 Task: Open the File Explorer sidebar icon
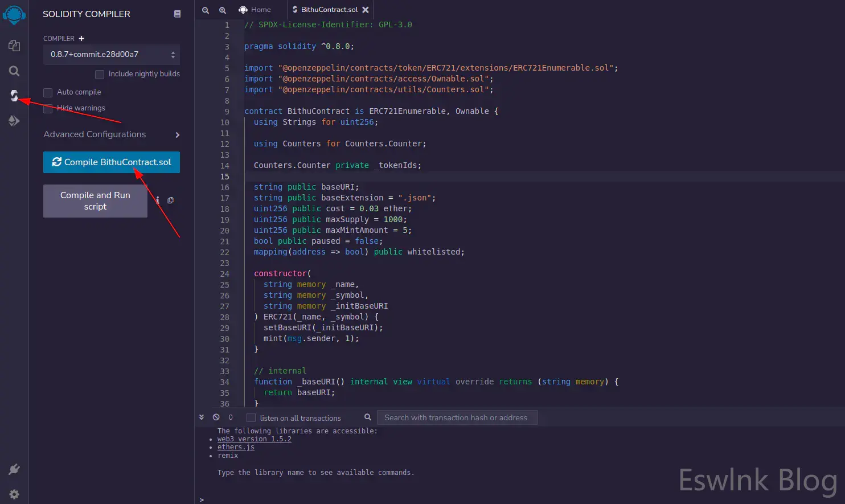point(14,46)
